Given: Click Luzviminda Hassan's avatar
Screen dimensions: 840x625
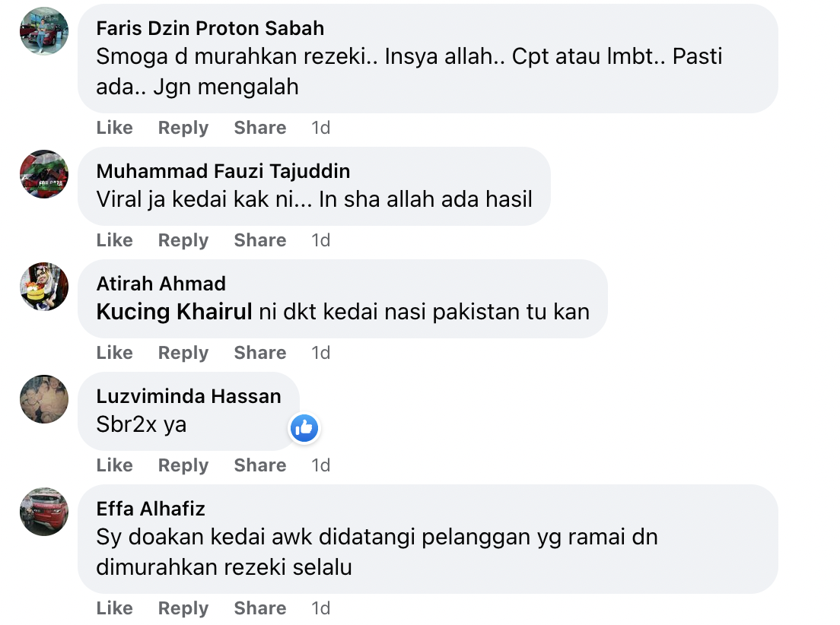Looking at the screenshot, I should pyautogui.click(x=44, y=399).
